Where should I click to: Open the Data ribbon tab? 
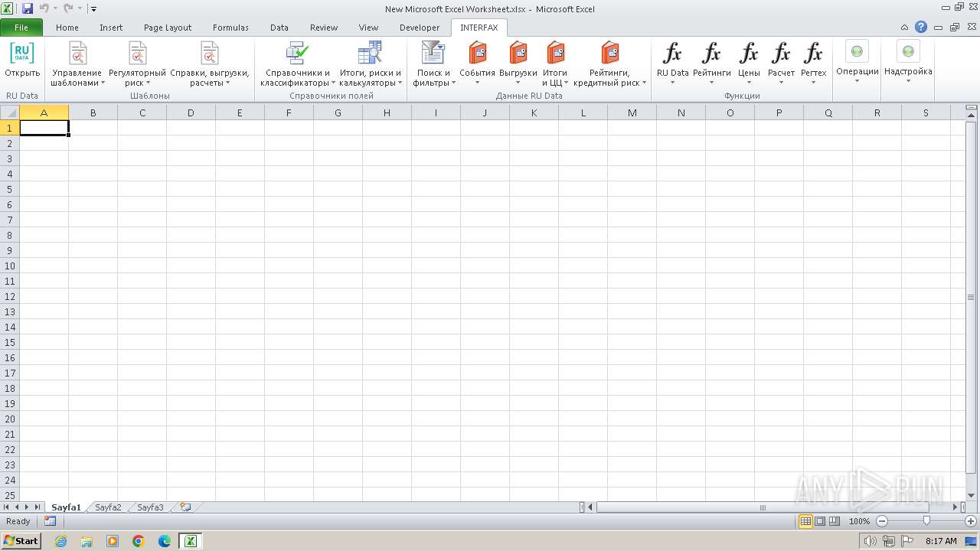279,28
